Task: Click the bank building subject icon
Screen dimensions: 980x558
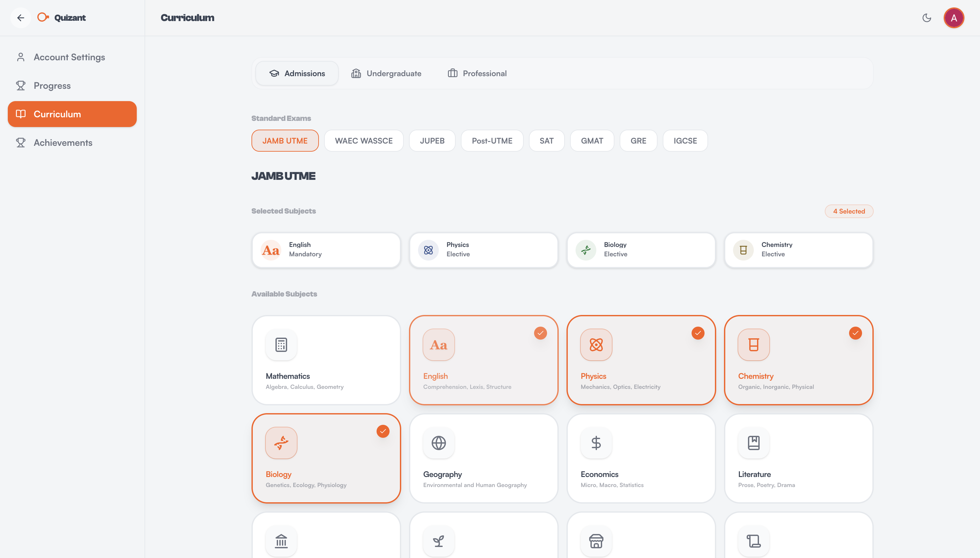Action: (281, 541)
